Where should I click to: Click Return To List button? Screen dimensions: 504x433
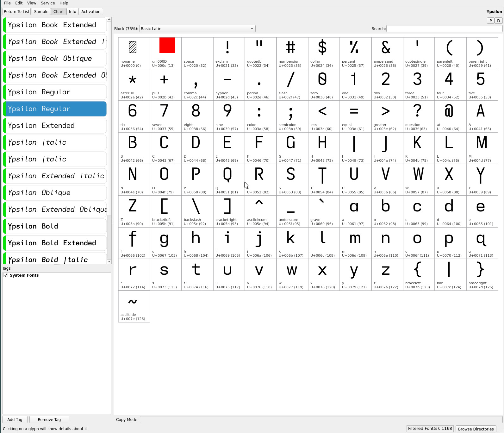[x=16, y=11]
